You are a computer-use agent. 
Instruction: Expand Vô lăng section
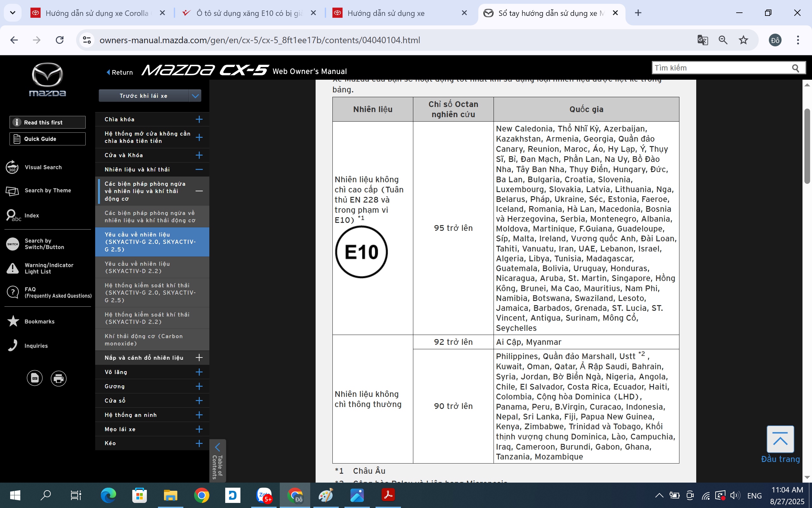(199, 372)
